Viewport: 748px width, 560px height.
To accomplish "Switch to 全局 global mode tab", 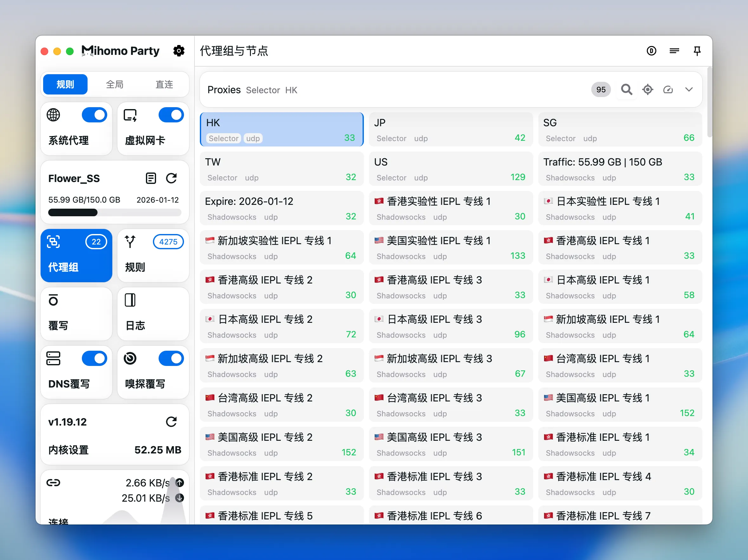I will [115, 84].
